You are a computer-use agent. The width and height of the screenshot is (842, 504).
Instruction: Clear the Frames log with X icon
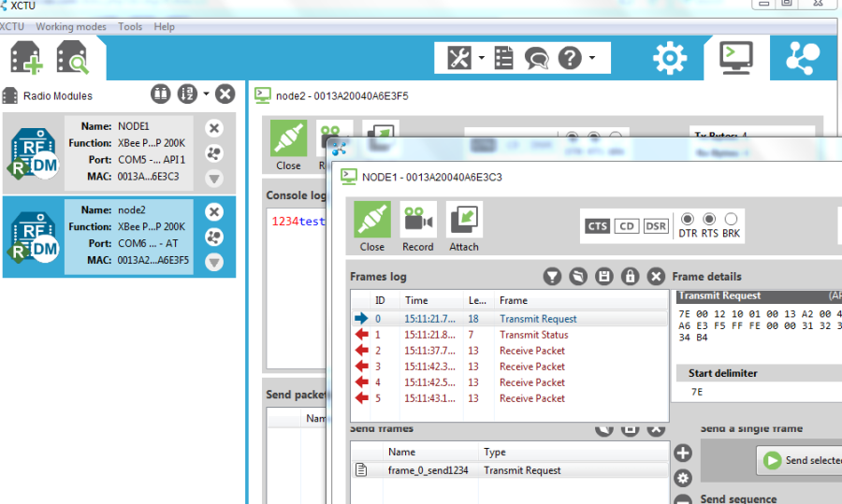click(656, 277)
